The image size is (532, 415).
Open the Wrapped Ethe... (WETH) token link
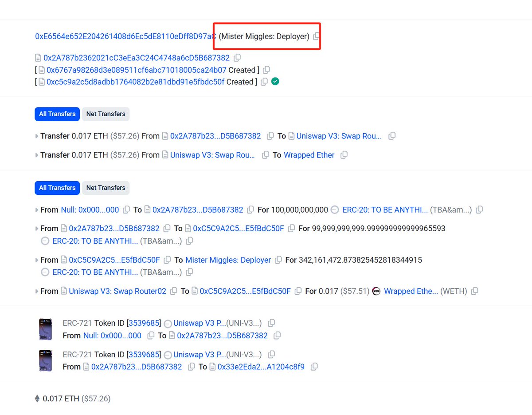click(x=411, y=291)
